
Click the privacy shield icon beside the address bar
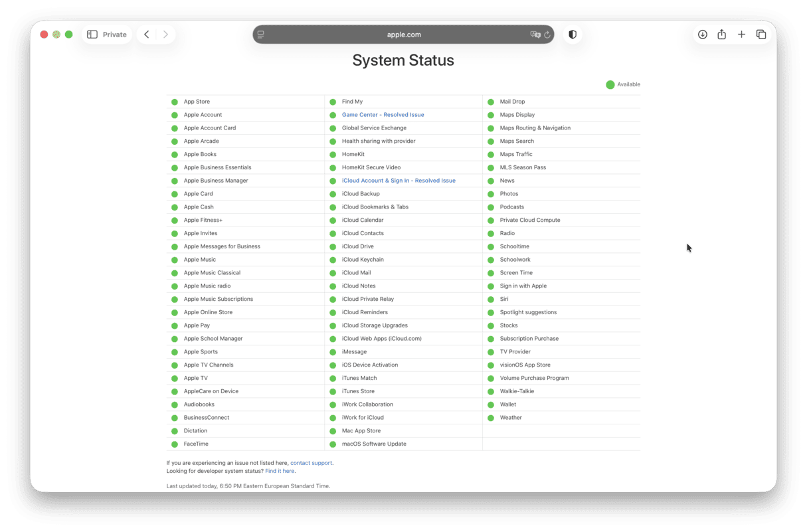[x=572, y=34]
